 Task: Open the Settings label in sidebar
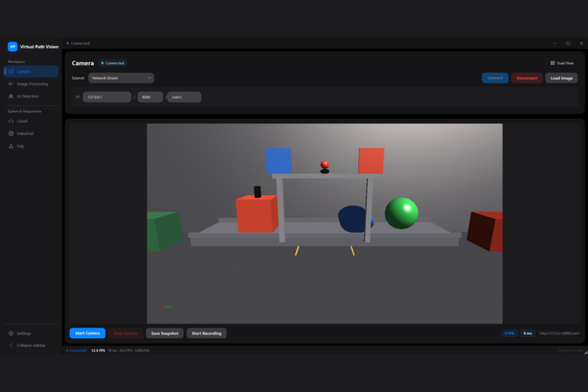click(24, 334)
